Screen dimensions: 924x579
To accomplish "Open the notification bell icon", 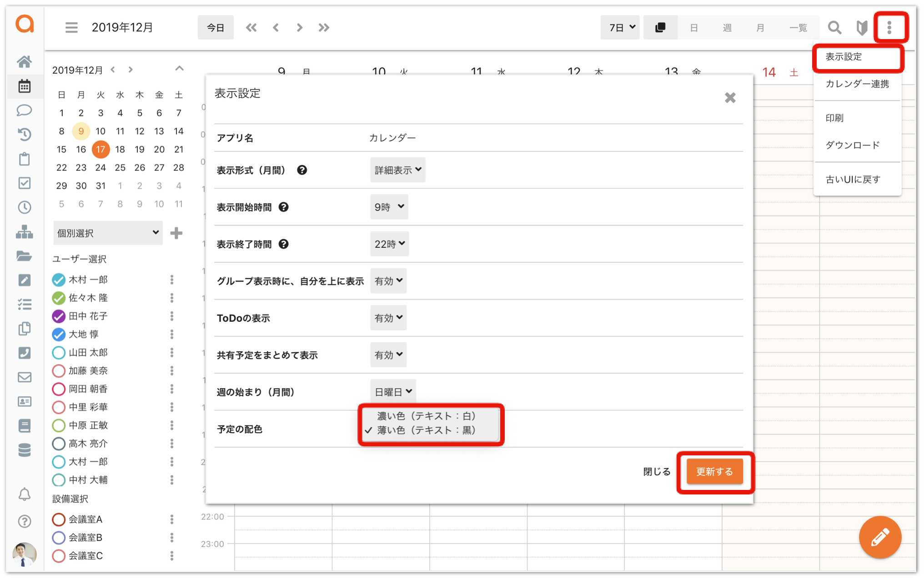I will (25, 494).
